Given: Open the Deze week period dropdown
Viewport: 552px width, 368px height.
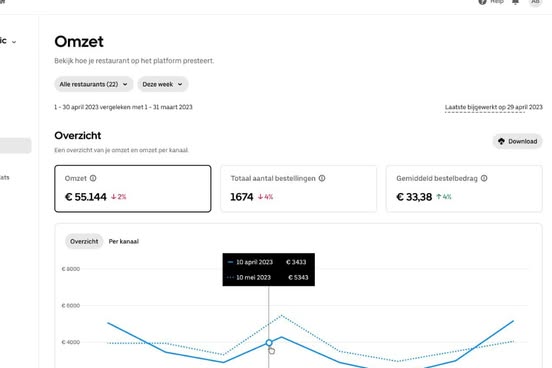Looking at the screenshot, I should [163, 84].
